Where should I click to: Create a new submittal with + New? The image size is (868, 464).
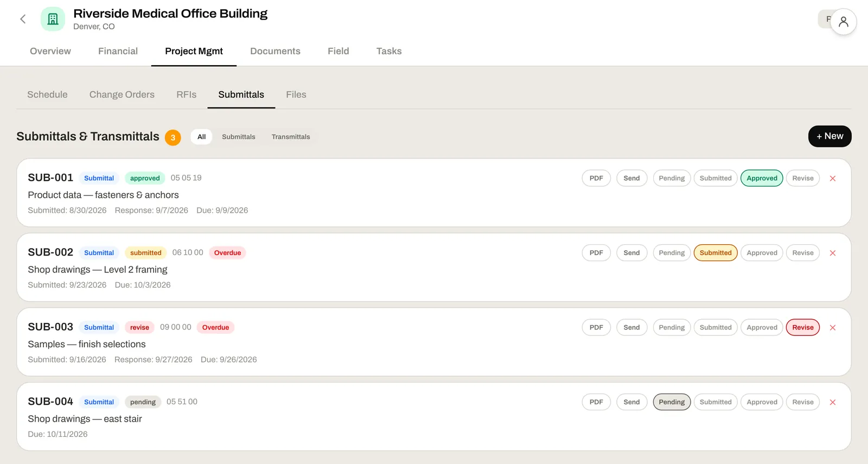[x=829, y=136]
